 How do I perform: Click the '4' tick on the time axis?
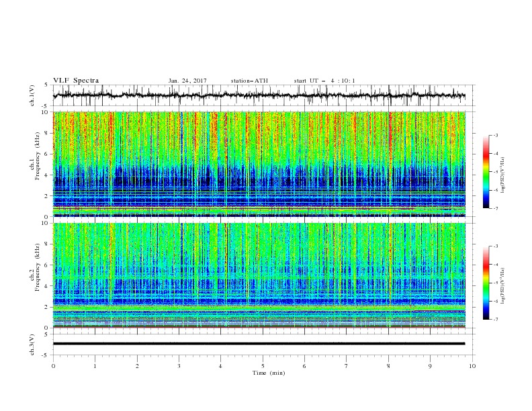pos(220,366)
